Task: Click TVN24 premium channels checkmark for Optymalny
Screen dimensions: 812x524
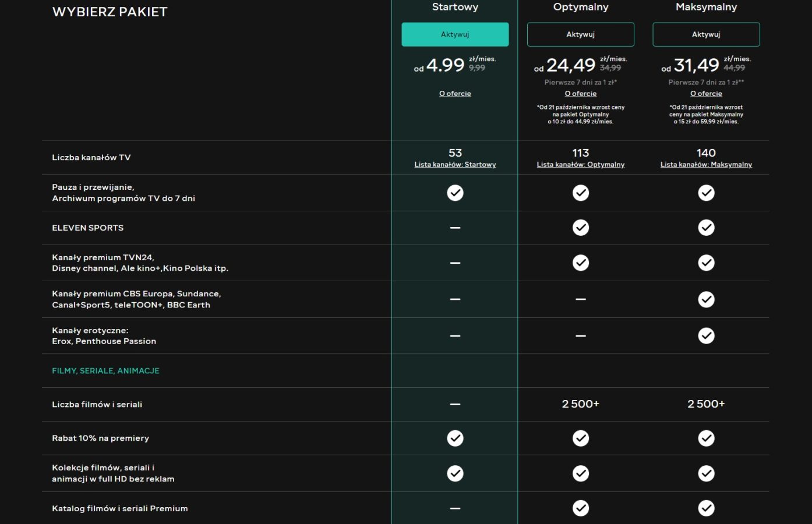Action: pos(580,263)
